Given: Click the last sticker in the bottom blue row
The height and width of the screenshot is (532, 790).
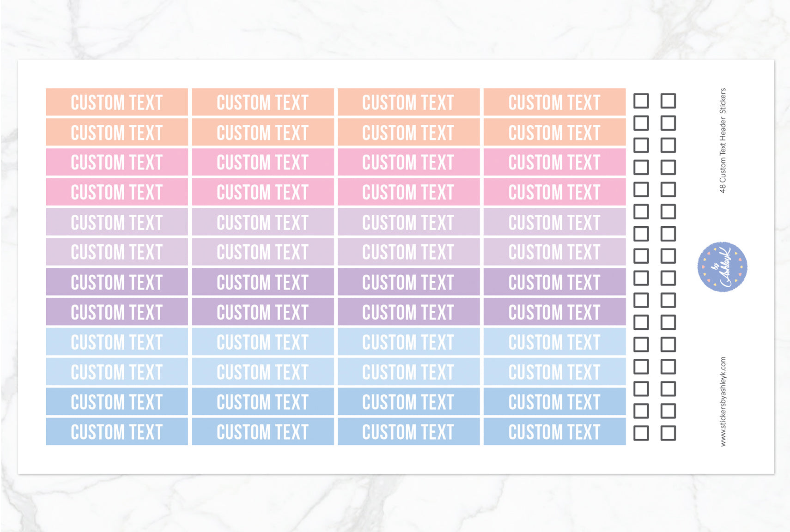Looking at the screenshot, I should 554,432.
